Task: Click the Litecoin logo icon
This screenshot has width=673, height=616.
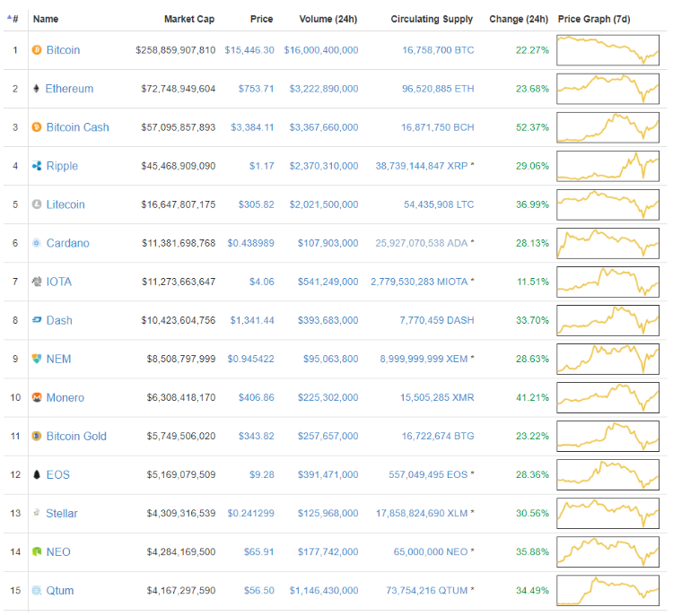Action: (x=37, y=204)
